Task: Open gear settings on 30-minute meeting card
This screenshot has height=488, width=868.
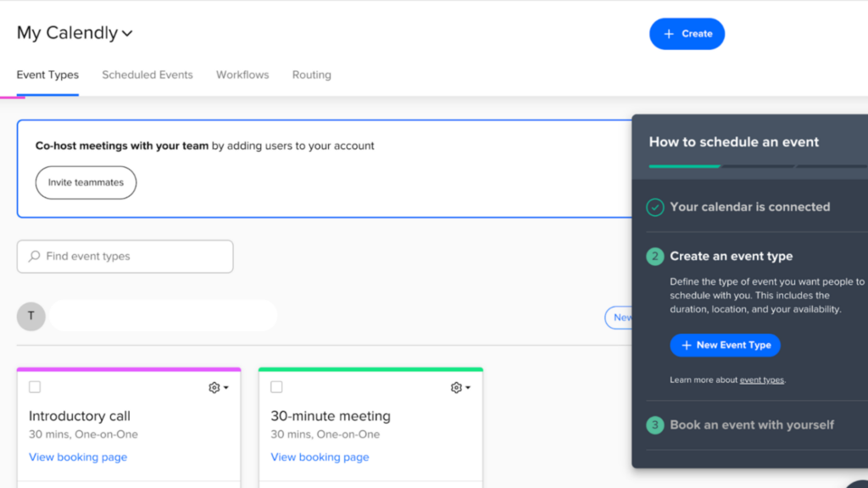Action: [455, 387]
